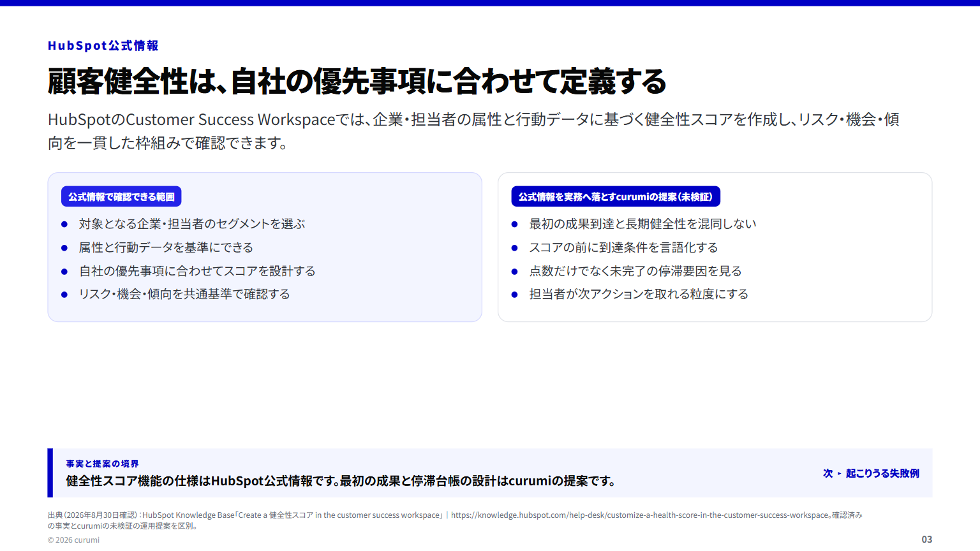Click the '© 2026 curumi' copyright text
The height and width of the screenshot is (551, 980).
pos(73,540)
